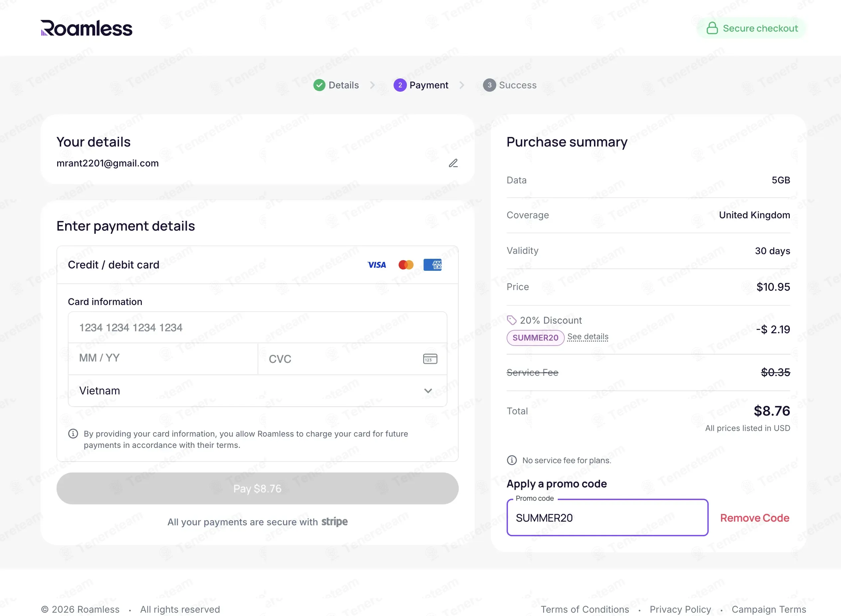
Task: Click the $10.95 price value
Action: (773, 287)
